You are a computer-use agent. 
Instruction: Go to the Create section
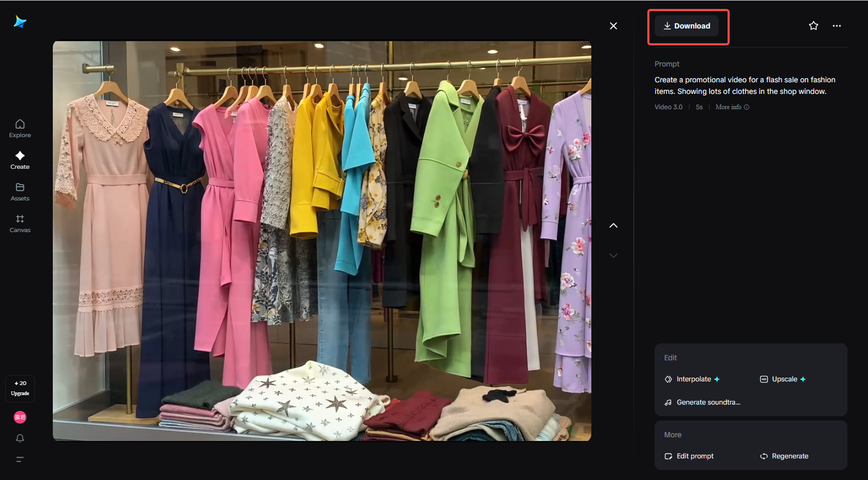[20, 160]
